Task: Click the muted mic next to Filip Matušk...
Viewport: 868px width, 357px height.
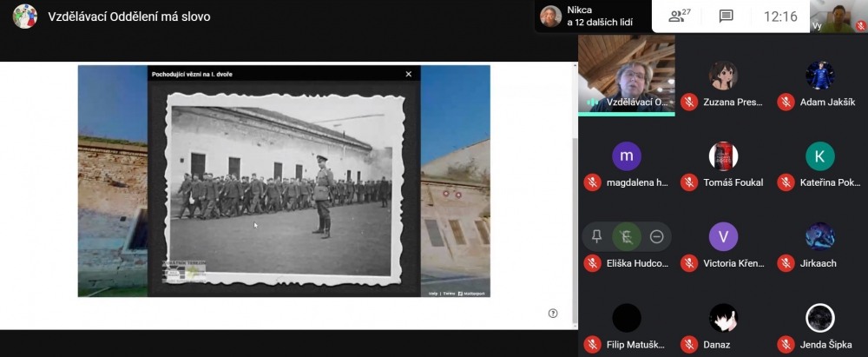Action: coord(592,344)
